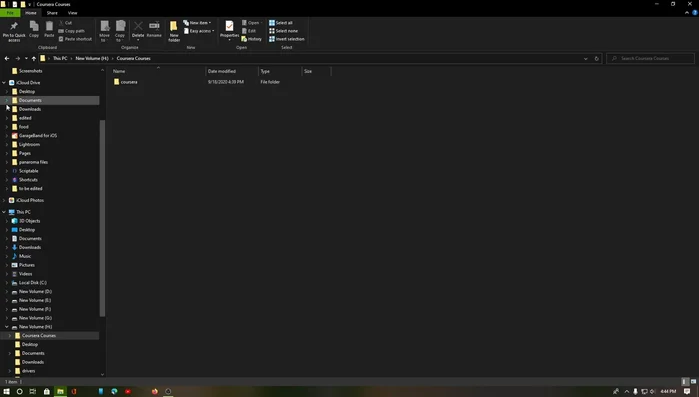The height and width of the screenshot is (397, 699).
Task: Click the Copy path command
Action: (71, 31)
